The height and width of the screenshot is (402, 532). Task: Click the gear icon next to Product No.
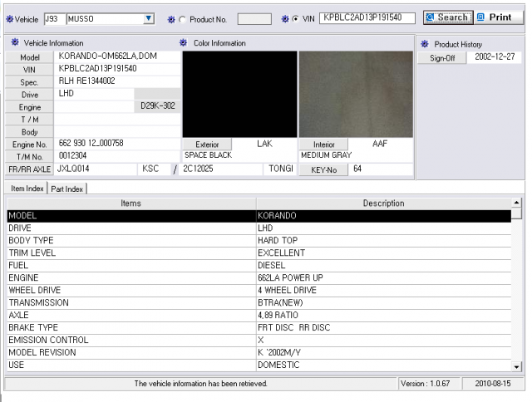coord(171,20)
